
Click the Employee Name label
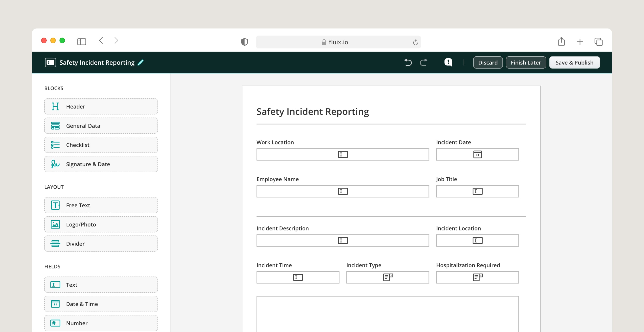coord(278,179)
